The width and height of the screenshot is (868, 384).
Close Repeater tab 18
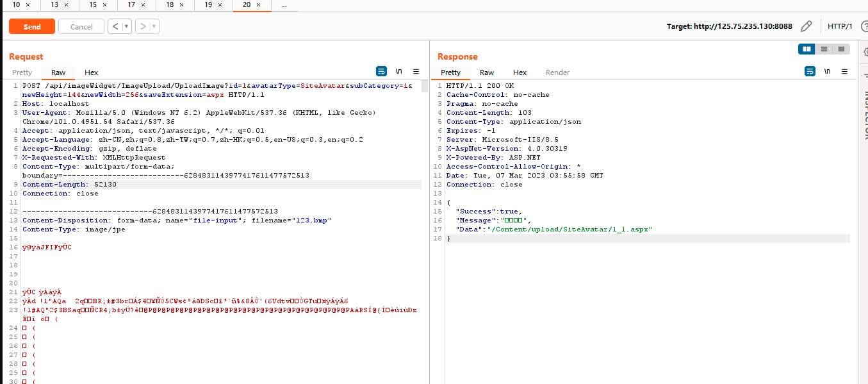[x=182, y=4]
